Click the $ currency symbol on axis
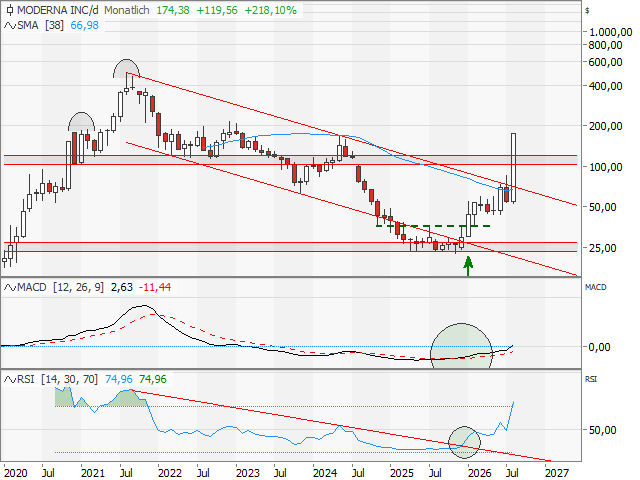 [x=587, y=11]
